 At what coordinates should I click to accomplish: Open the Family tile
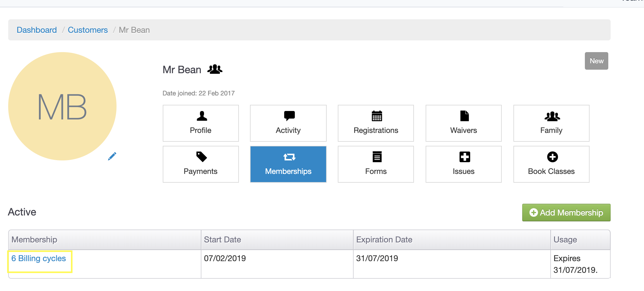[551, 123]
